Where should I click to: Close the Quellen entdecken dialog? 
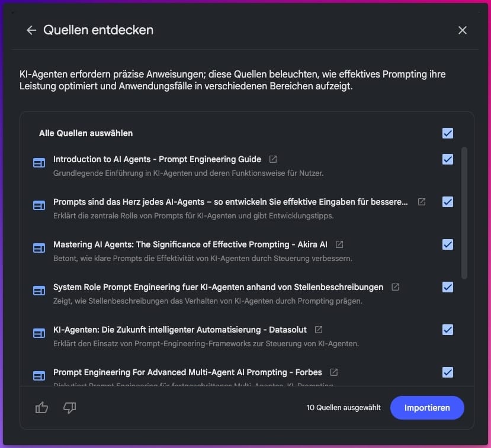point(462,30)
